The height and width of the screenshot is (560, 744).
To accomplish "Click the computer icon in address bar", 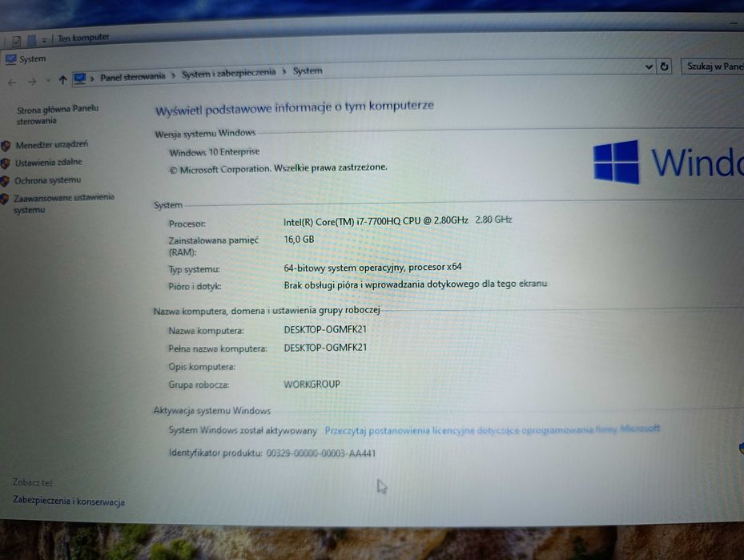I will (x=80, y=79).
